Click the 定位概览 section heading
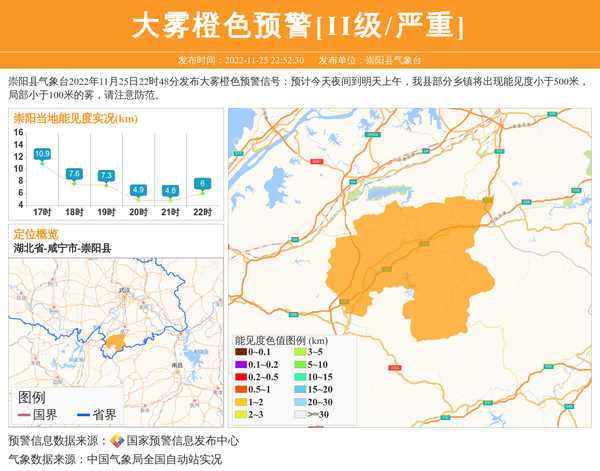Viewport: 600px width, 471px height. pos(36,234)
